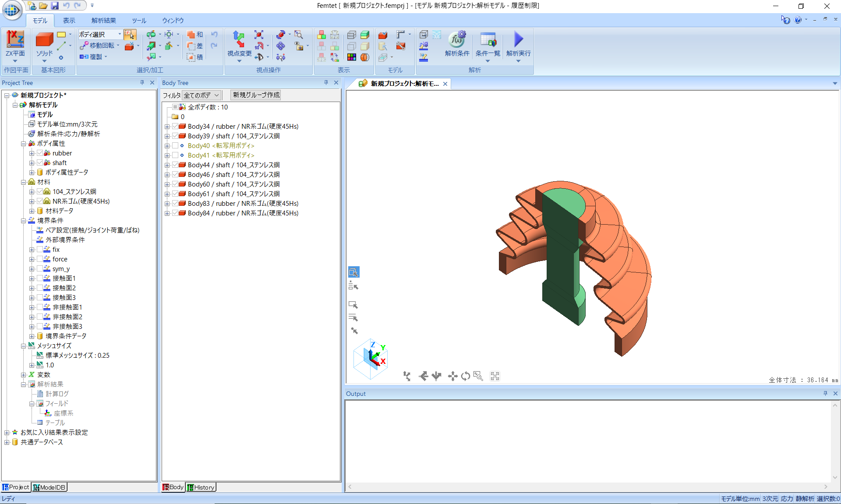Click the 和 boolean union tool
Image resolution: width=841 pixels, height=504 pixels.
(x=195, y=35)
